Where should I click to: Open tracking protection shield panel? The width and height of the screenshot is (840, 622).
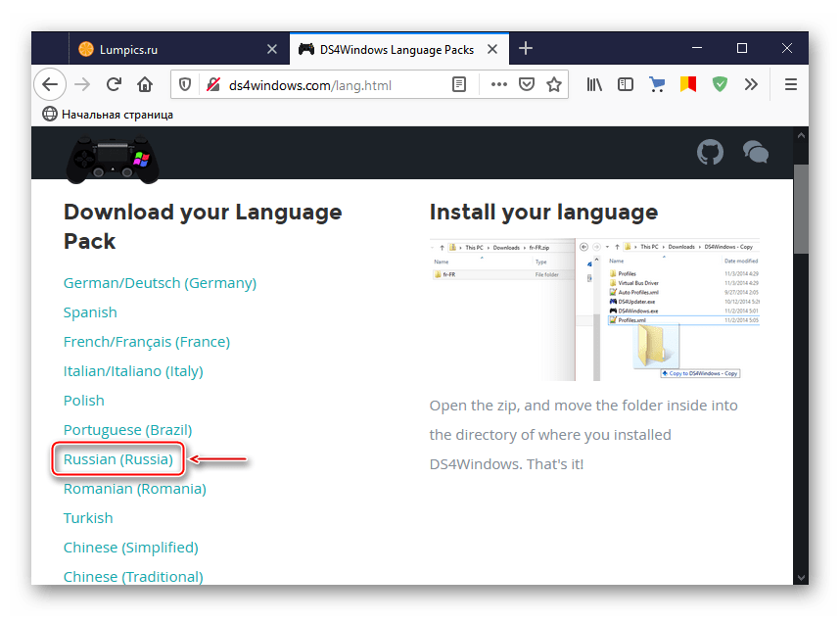pos(183,84)
